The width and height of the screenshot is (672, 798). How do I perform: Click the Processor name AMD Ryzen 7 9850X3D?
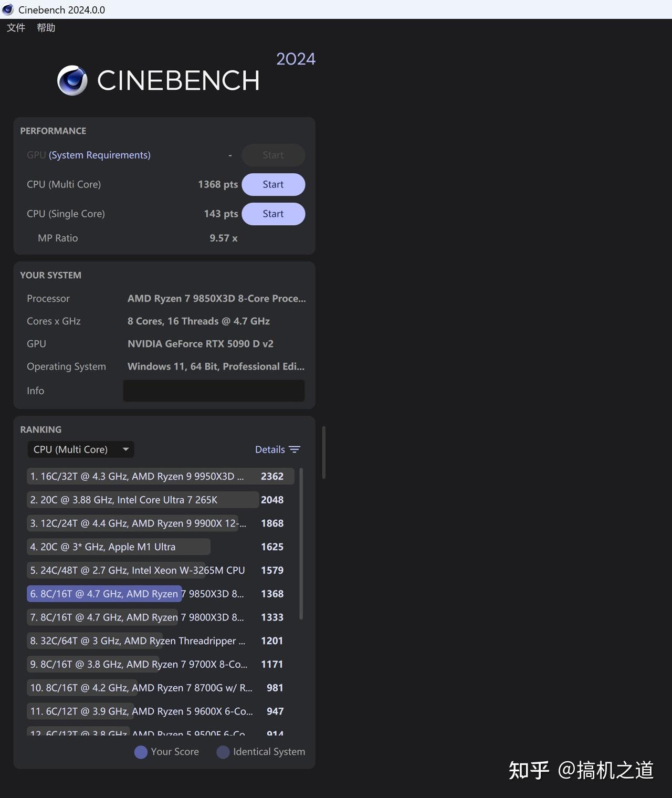(x=216, y=298)
